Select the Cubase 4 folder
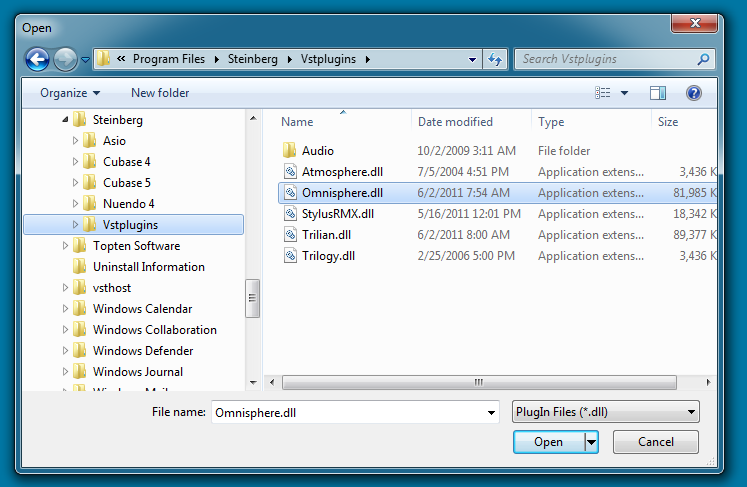Screen dimensions: 747x487 (x=127, y=162)
